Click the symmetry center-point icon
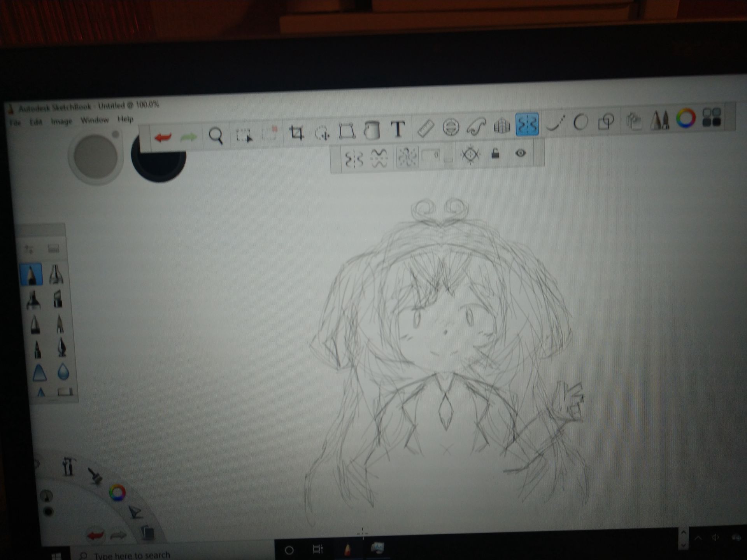The width and height of the screenshot is (747, 560). click(470, 154)
